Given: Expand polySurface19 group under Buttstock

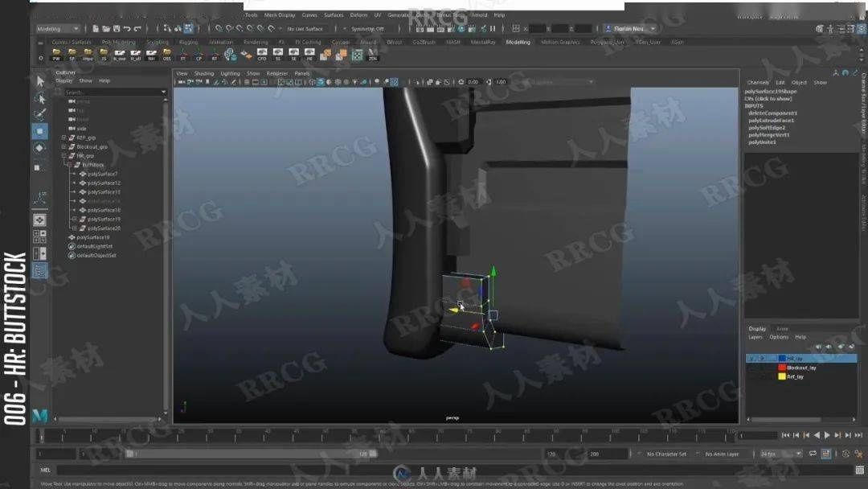Looking at the screenshot, I should click(75, 219).
